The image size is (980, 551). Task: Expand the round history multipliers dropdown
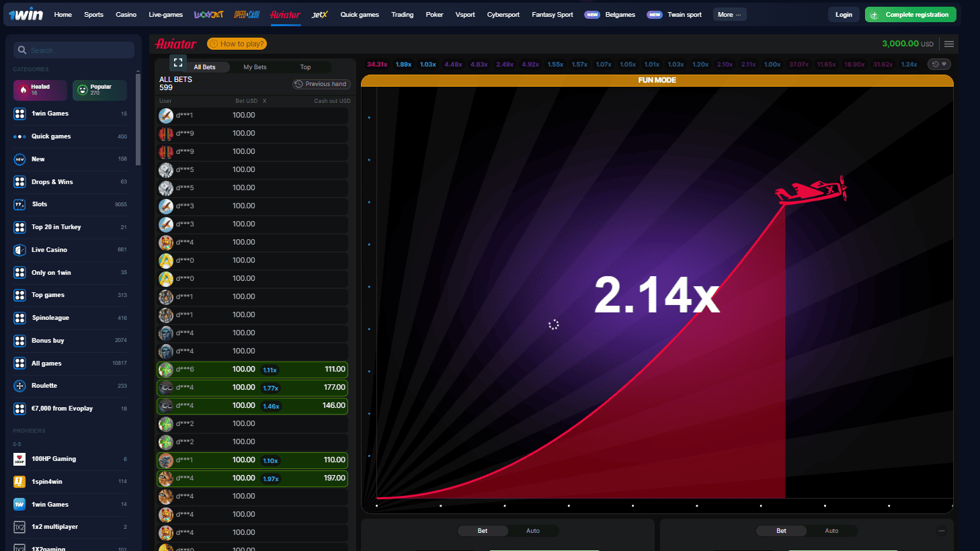tap(939, 65)
